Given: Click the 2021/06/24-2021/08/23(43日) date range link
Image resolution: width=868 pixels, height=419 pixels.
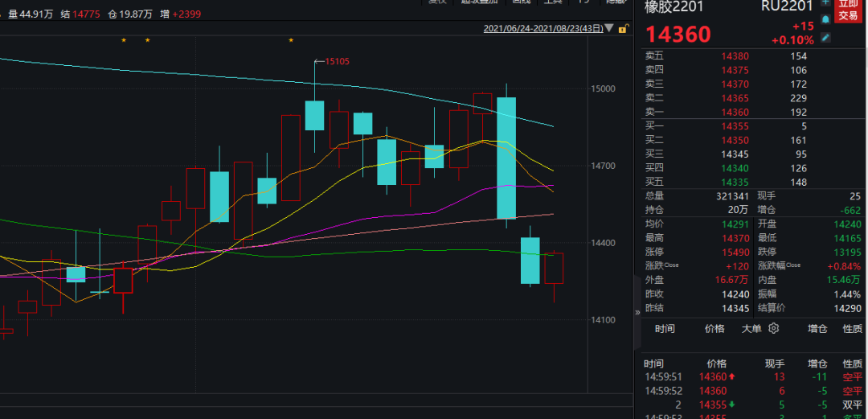Looking at the screenshot, I should (543, 28).
